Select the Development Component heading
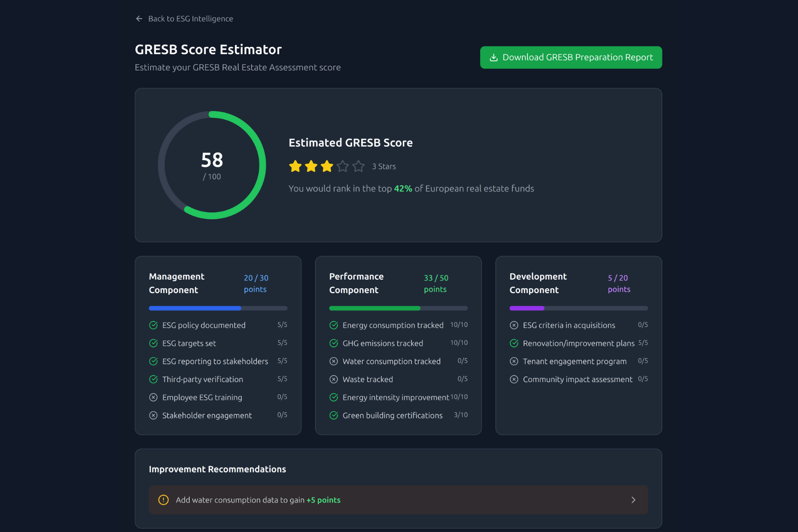The image size is (798, 532). coord(537,283)
